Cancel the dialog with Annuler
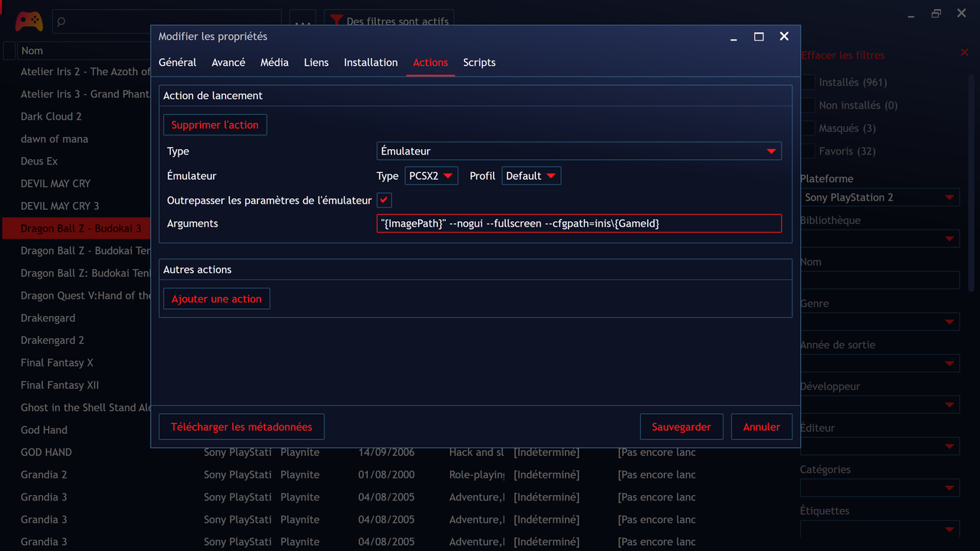The height and width of the screenshot is (551, 980). click(x=762, y=427)
